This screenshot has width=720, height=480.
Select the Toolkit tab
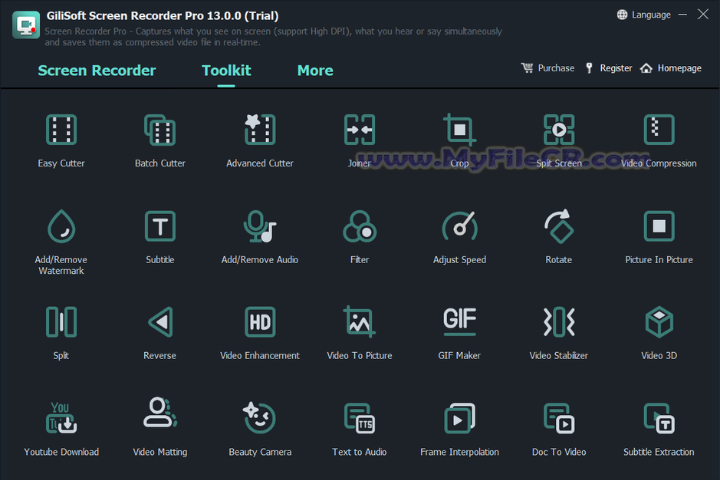(x=226, y=70)
